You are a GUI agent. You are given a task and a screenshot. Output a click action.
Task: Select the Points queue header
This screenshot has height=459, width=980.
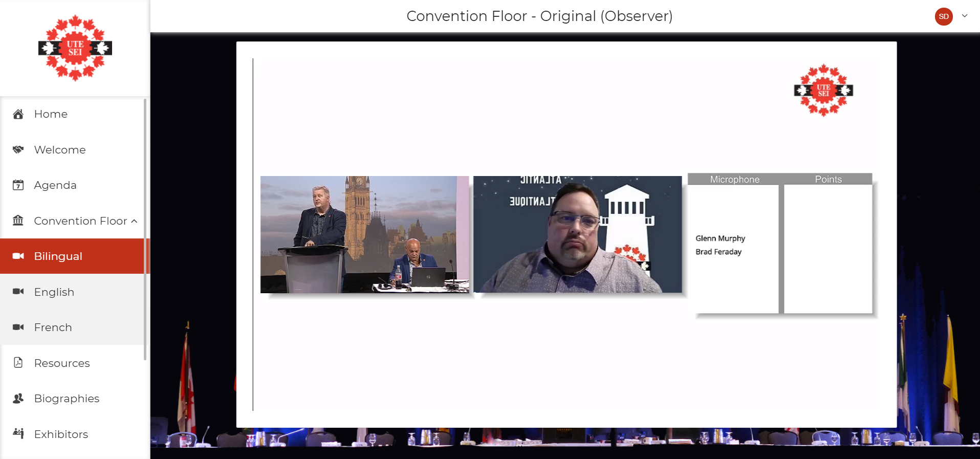click(x=828, y=179)
